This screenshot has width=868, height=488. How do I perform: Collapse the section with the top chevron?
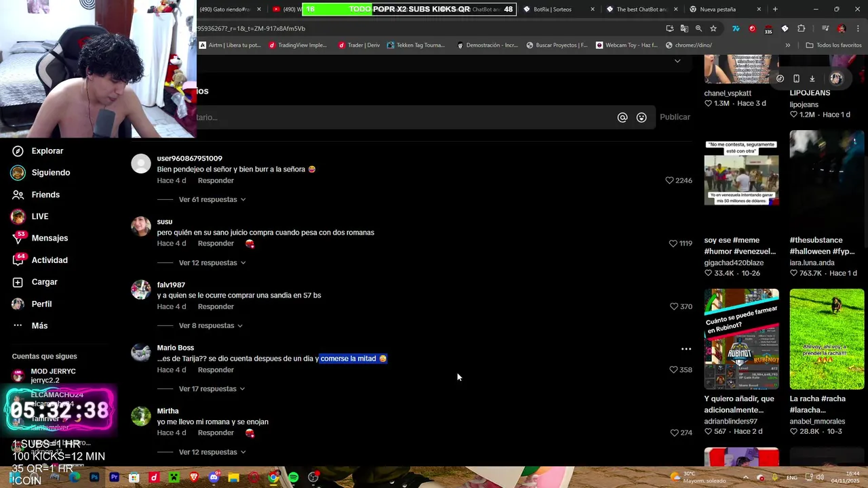677,61
